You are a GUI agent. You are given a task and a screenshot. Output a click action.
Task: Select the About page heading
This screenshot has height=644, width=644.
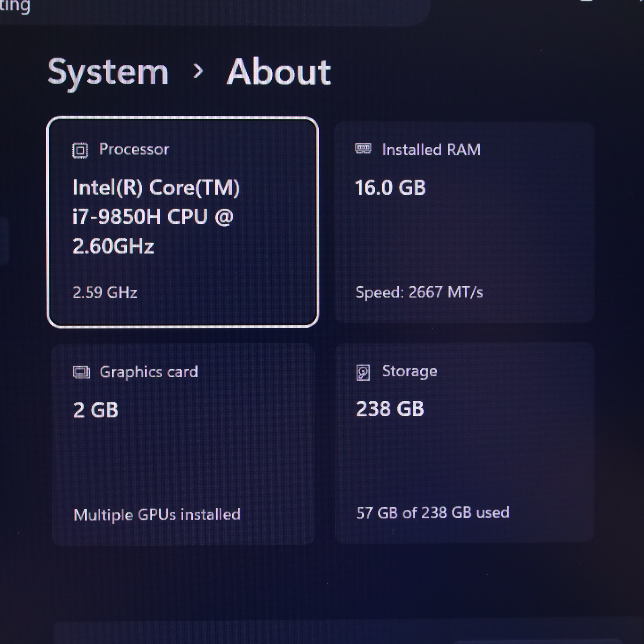(279, 72)
